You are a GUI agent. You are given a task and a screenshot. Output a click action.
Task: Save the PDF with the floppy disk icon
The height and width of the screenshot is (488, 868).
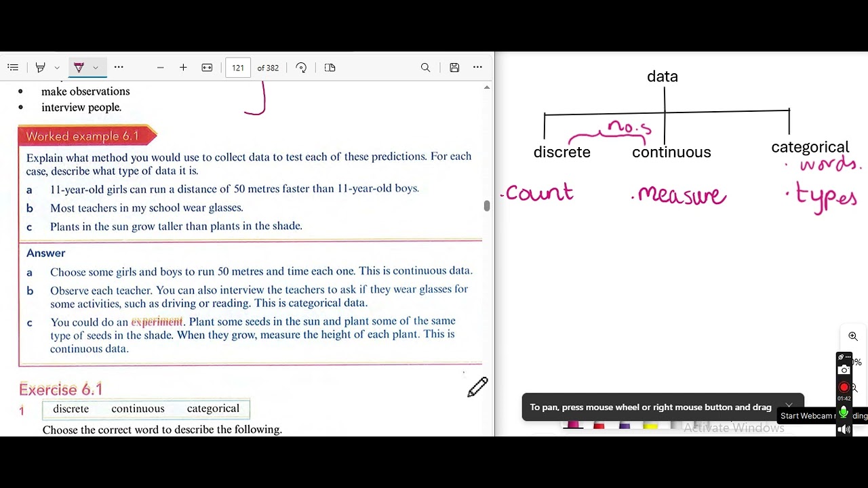pos(454,68)
